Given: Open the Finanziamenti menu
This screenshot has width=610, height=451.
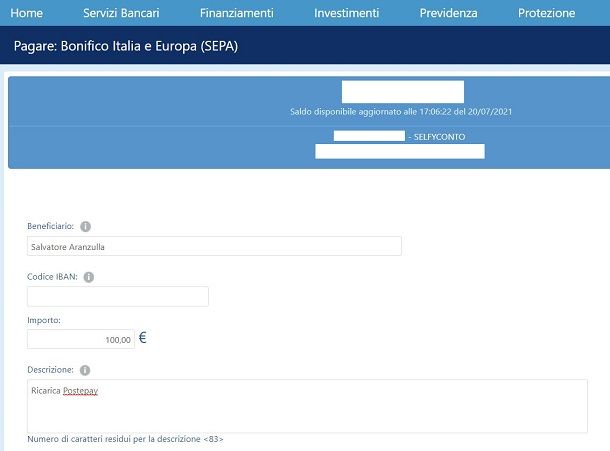Looking at the screenshot, I should 237,13.
